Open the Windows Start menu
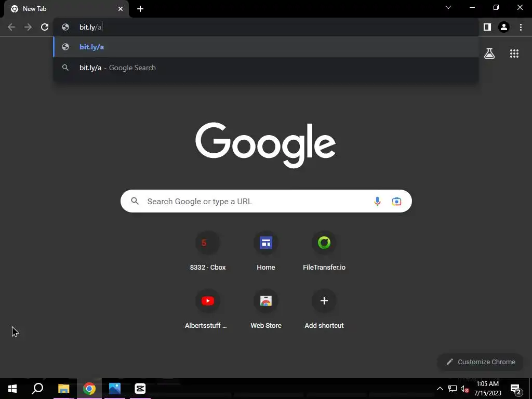 click(12, 389)
